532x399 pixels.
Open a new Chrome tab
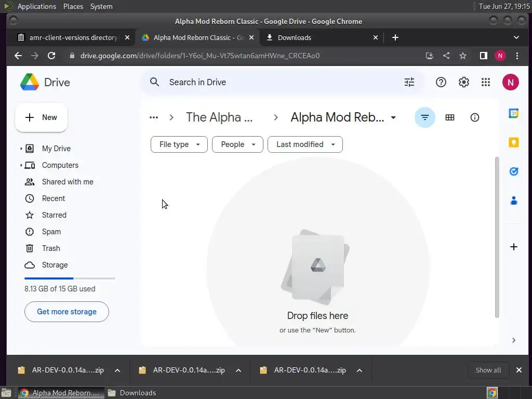click(395, 37)
